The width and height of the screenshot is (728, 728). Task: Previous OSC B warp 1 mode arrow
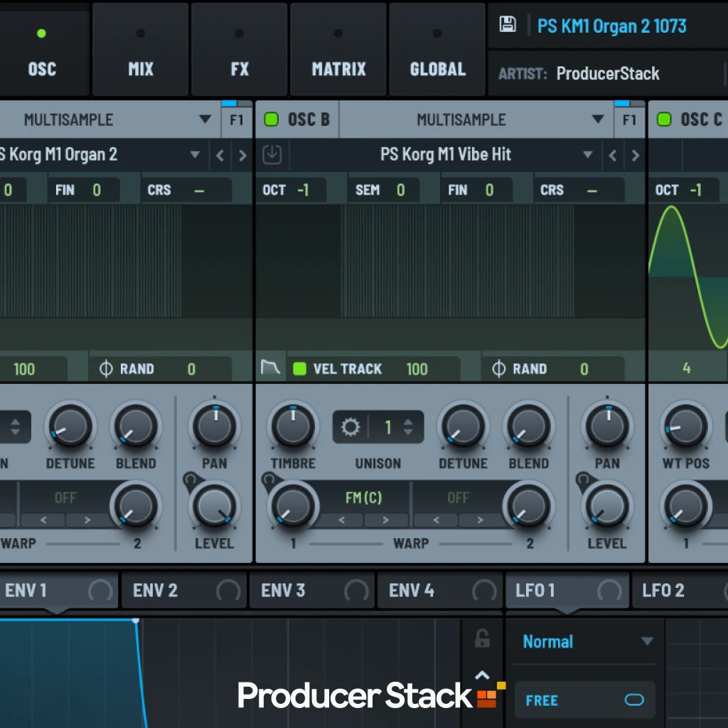(342, 520)
